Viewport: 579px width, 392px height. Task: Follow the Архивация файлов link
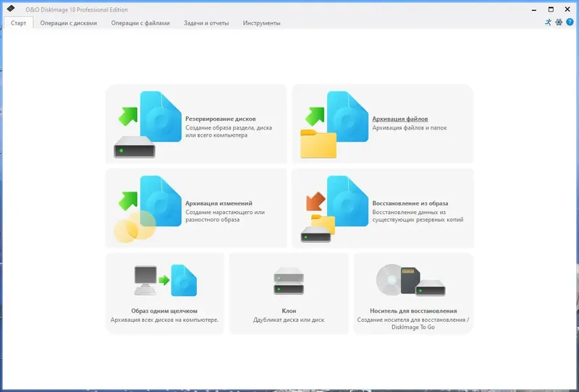pyautogui.click(x=400, y=119)
